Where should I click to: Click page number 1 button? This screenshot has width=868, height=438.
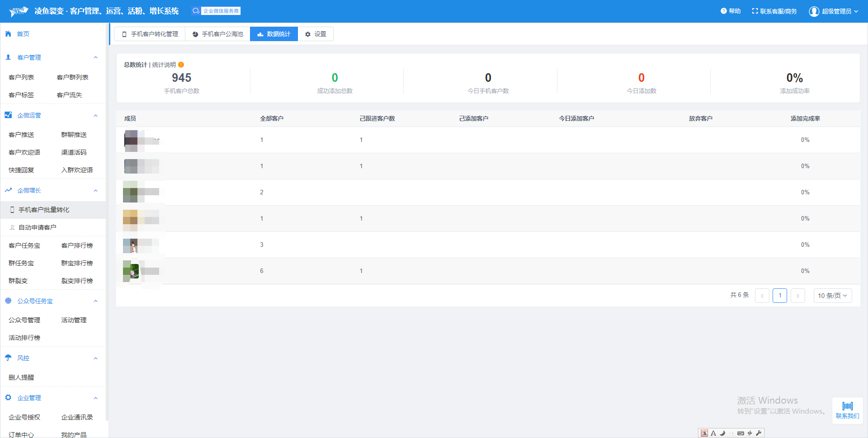coord(779,296)
